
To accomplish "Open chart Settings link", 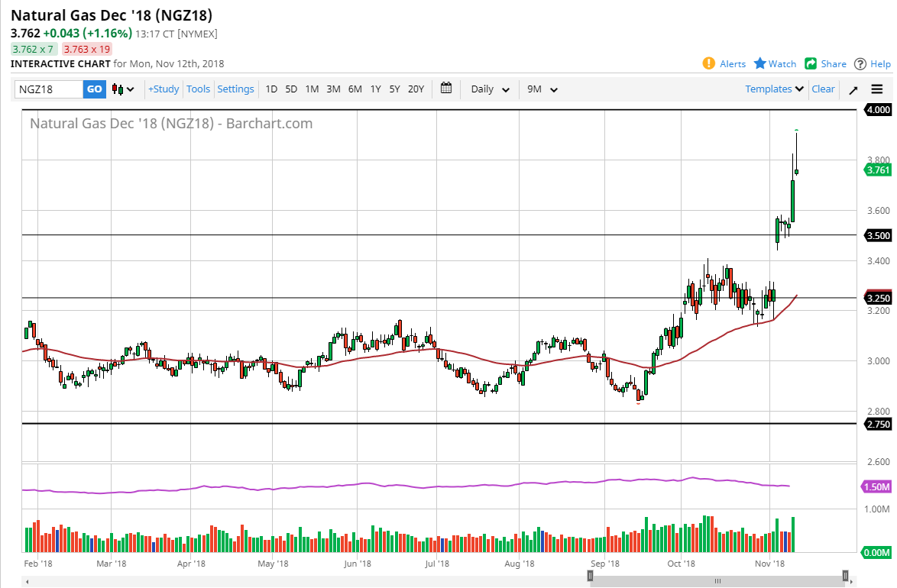I will pos(235,89).
